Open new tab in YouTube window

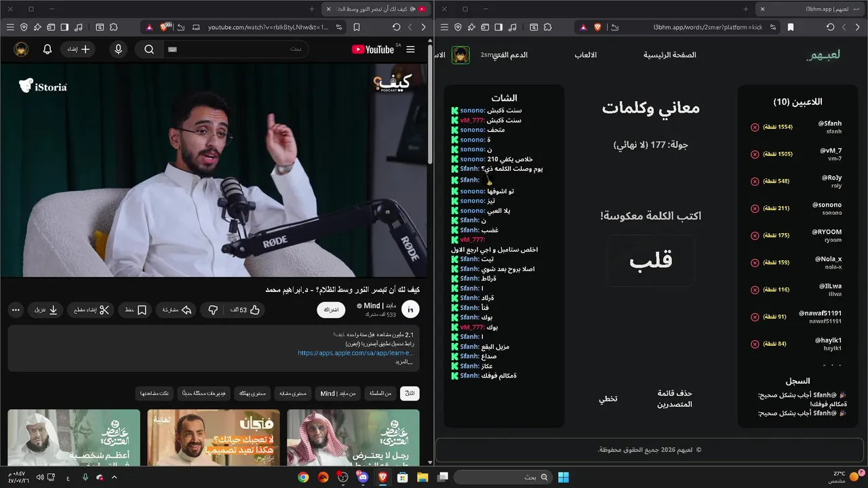click(x=312, y=9)
